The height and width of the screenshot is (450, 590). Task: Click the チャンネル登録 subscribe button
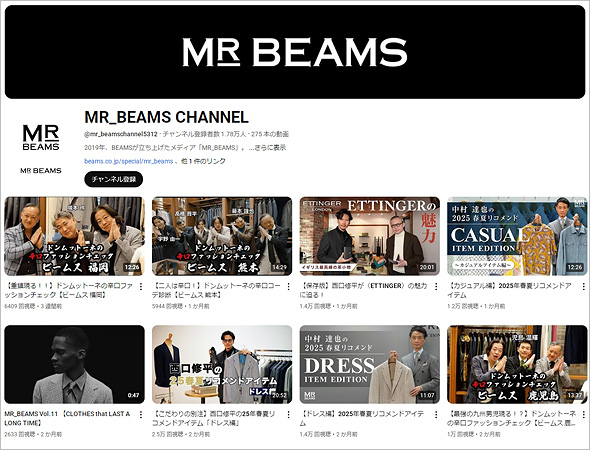tap(114, 179)
